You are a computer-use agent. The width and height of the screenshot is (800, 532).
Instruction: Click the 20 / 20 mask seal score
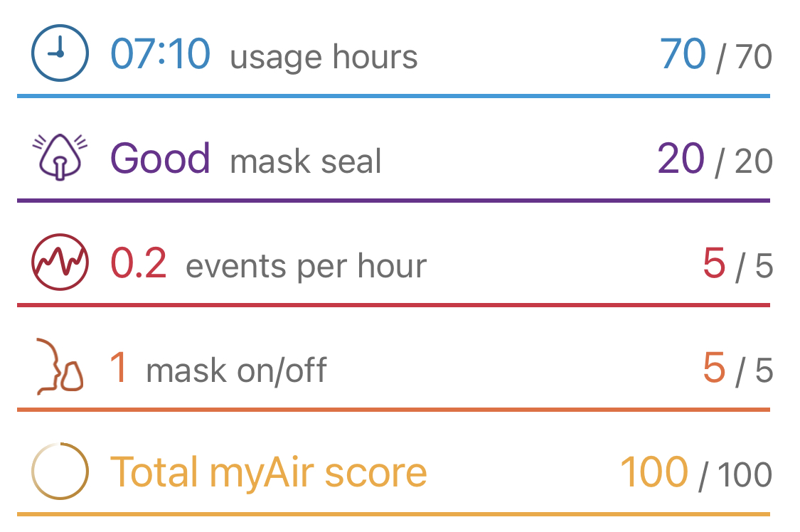pos(715,159)
